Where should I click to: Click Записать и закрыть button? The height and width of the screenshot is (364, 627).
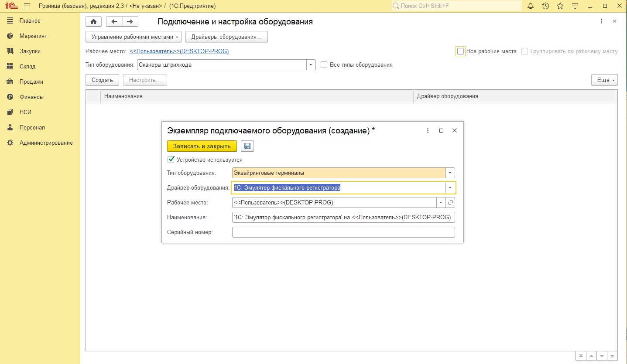click(x=202, y=146)
